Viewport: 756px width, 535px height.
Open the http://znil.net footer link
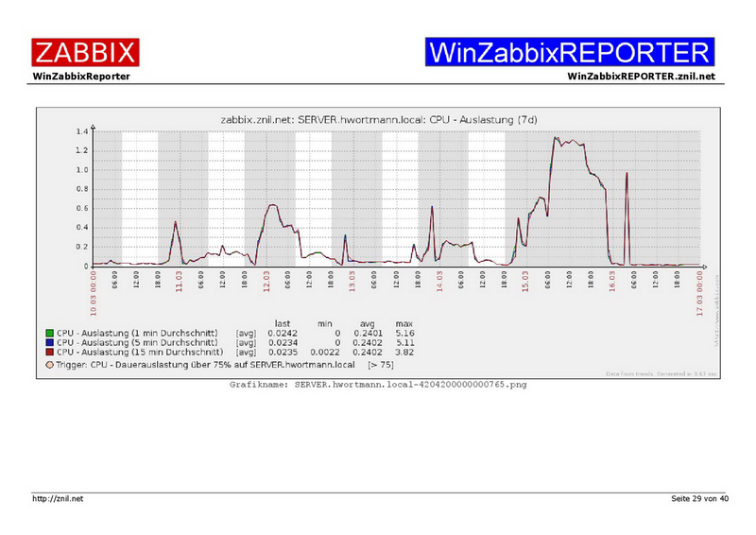[x=58, y=499]
